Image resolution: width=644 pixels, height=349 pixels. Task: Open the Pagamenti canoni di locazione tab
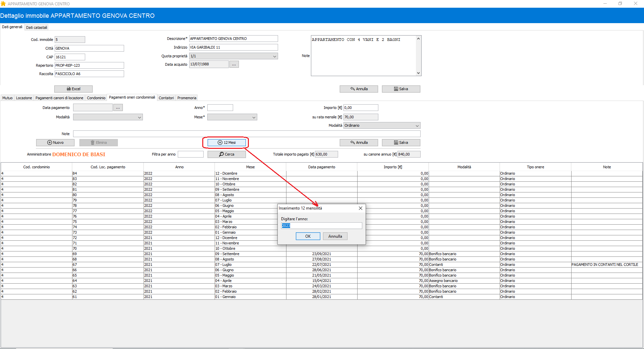tap(59, 98)
